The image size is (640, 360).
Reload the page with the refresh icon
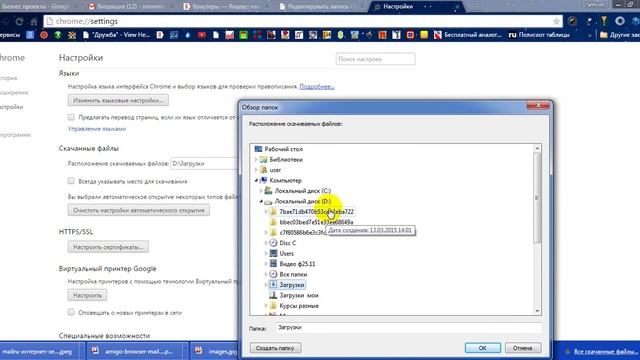(19, 21)
